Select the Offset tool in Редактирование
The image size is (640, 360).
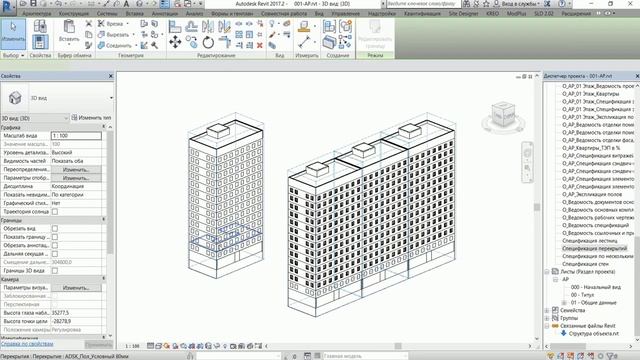pos(191,27)
